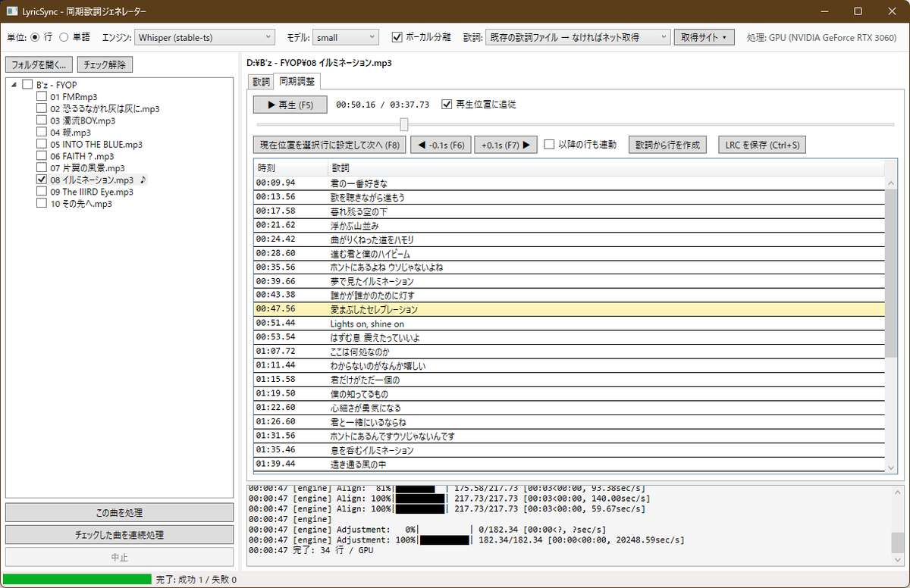Viewport: 910px width, 588px height.
Task: Select the lyric row at 00:24.42
Action: (x=570, y=239)
